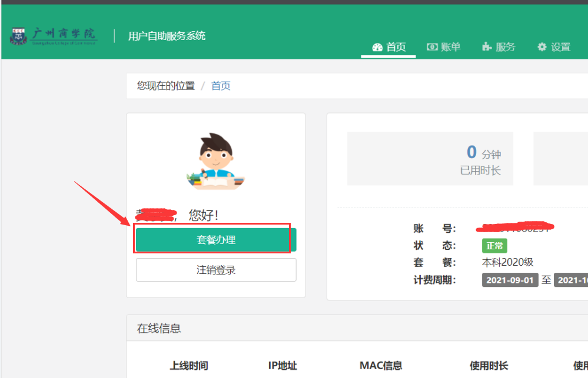Click the MAC信息 column header

pos(381,366)
